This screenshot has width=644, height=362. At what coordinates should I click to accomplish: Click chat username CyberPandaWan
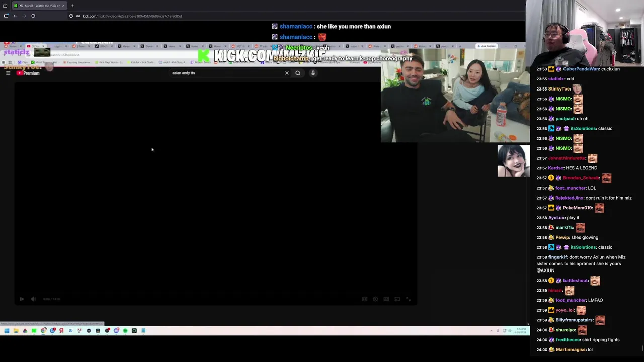[x=581, y=69]
